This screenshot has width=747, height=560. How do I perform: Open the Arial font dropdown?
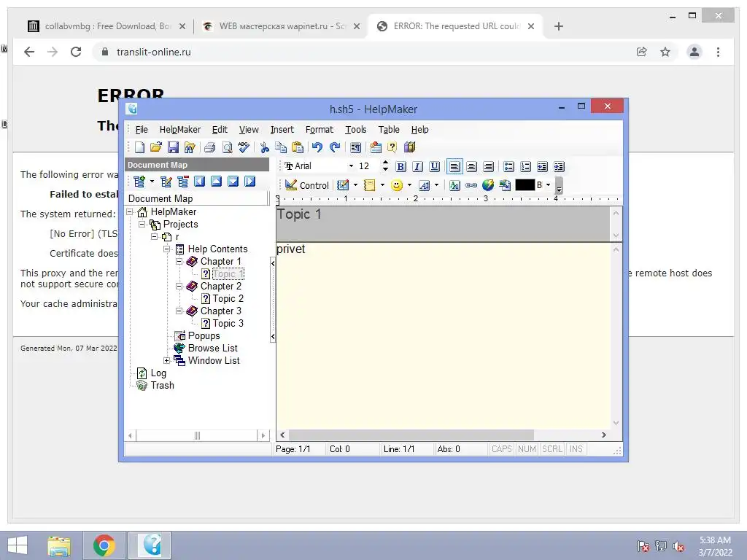[x=351, y=166]
